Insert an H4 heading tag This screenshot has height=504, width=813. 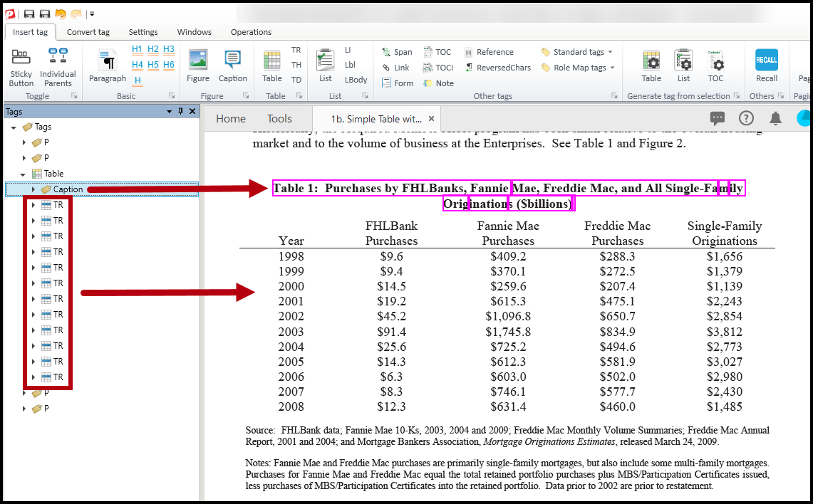137,65
